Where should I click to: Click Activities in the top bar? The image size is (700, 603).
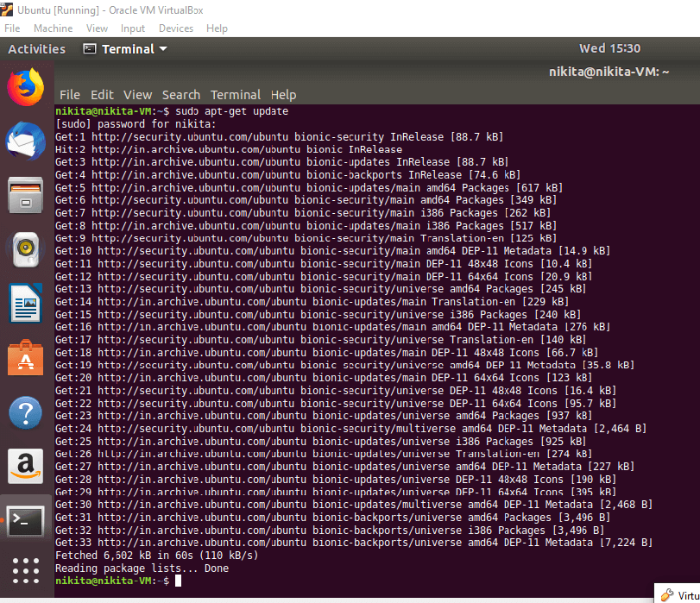(36, 49)
